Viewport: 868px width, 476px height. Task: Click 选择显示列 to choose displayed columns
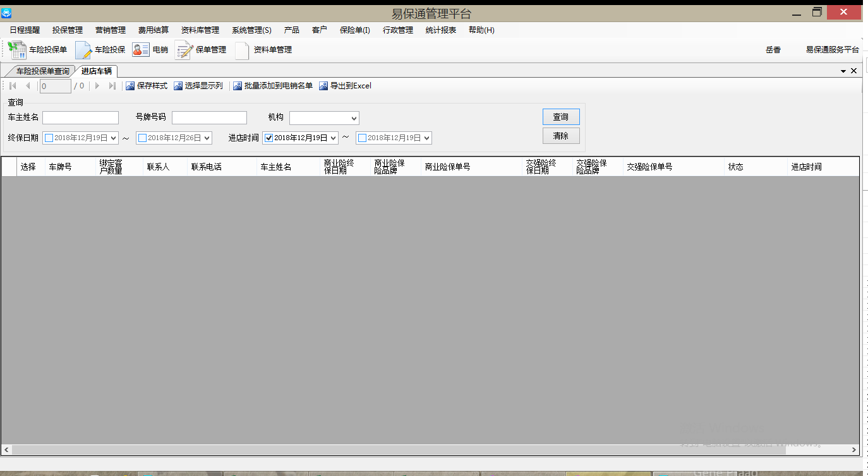(x=198, y=86)
